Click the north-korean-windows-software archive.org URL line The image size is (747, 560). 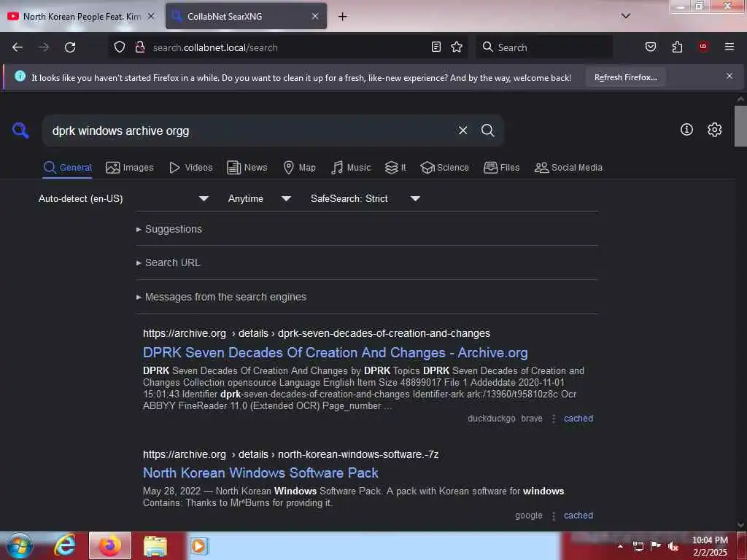click(290, 454)
